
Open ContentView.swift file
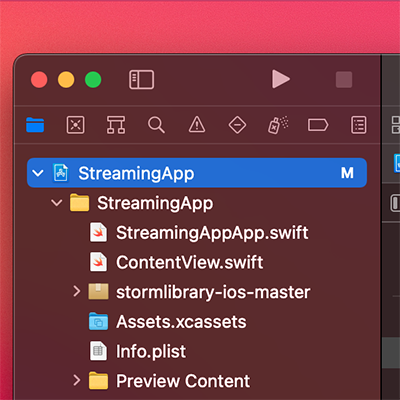pos(189,262)
